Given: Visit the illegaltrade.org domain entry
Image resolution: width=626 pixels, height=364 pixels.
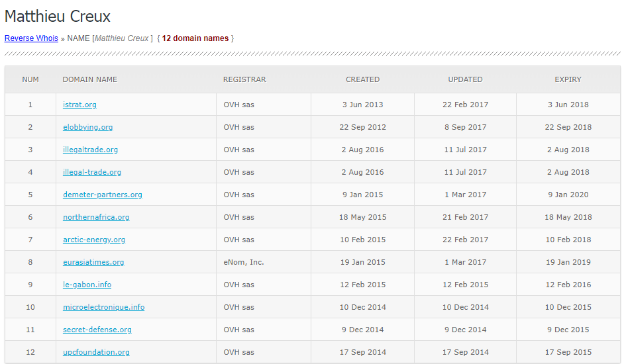Looking at the screenshot, I should (90, 150).
